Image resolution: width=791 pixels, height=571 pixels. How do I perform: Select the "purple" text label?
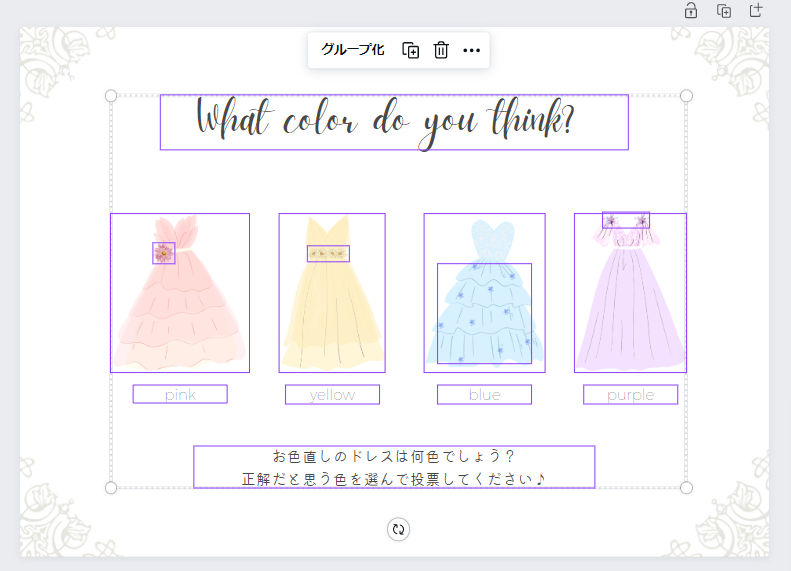point(631,394)
